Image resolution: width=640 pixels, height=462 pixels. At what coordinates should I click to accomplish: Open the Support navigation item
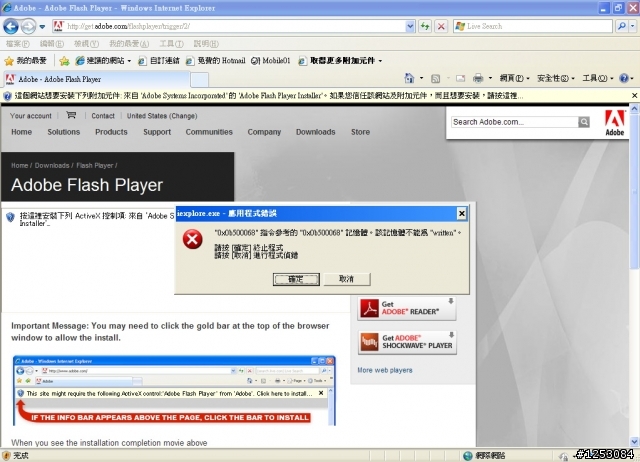[157, 132]
